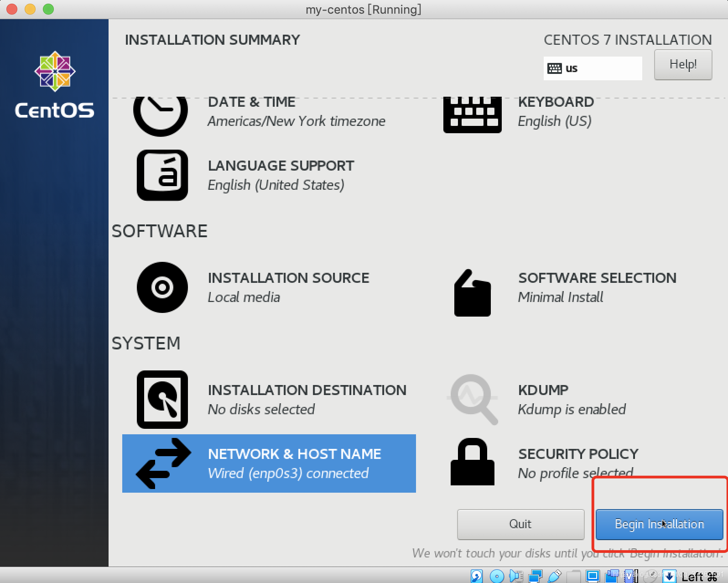Click the VirtualBox audio status icon
Viewport: 728px width, 583px height.
516,576
